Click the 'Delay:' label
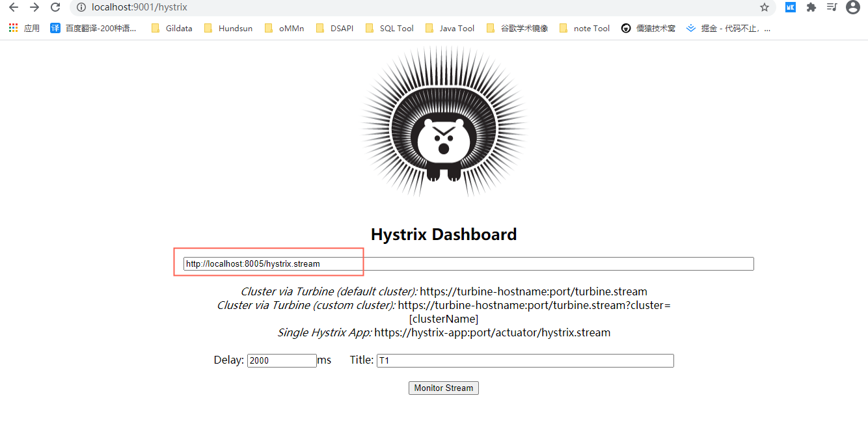This screenshot has height=443, width=868. coord(229,360)
